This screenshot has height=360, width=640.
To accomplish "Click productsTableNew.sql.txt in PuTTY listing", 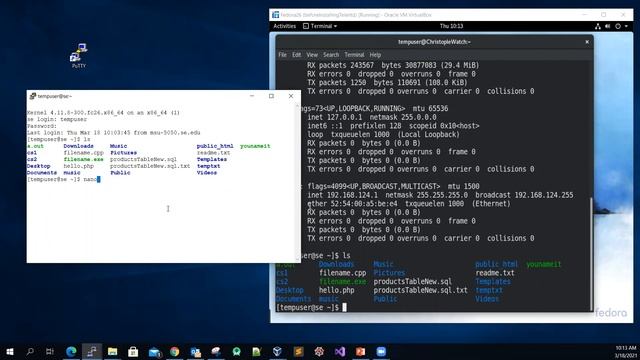I will coord(150,166).
